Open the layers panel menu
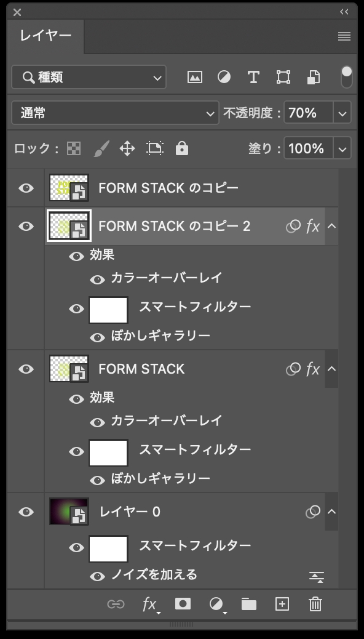 click(344, 36)
